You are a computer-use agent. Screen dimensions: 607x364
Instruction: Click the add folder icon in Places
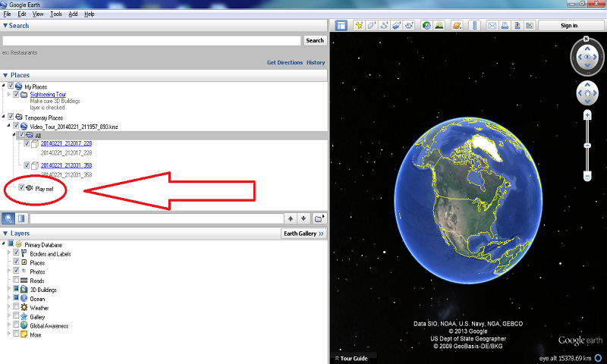click(x=319, y=218)
